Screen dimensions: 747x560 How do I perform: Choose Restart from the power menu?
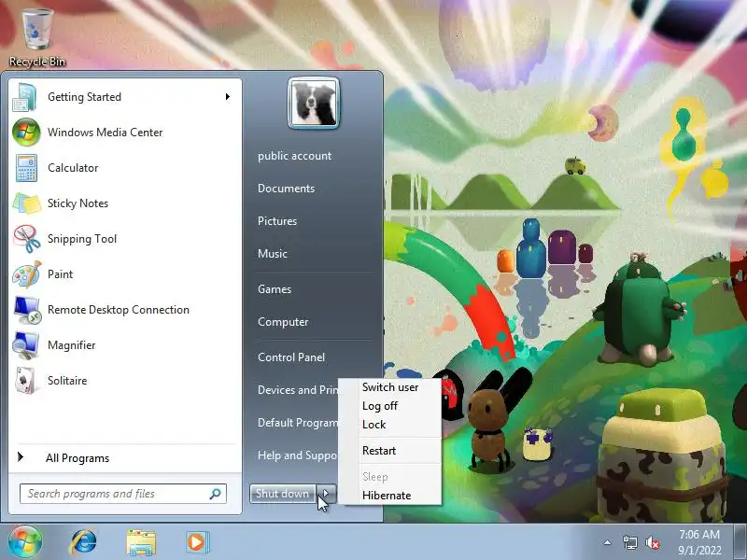coord(379,451)
